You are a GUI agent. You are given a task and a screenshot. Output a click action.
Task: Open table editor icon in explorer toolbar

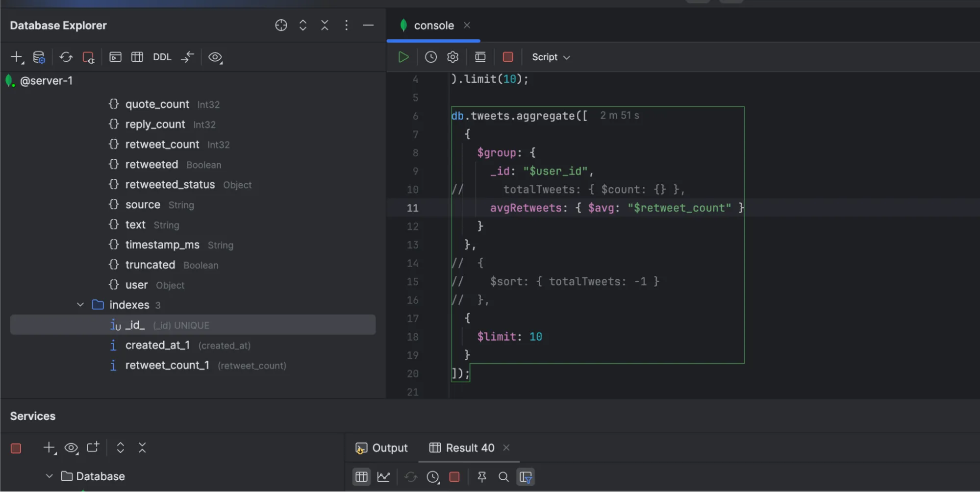137,57
